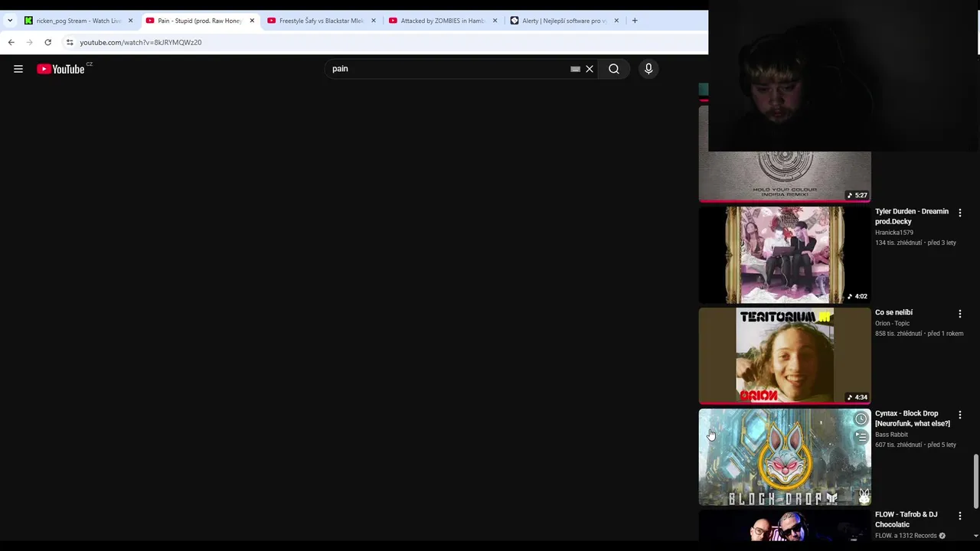
Task: Visit the Bass Rabbit channel
Action: click(x=891, y=435)
